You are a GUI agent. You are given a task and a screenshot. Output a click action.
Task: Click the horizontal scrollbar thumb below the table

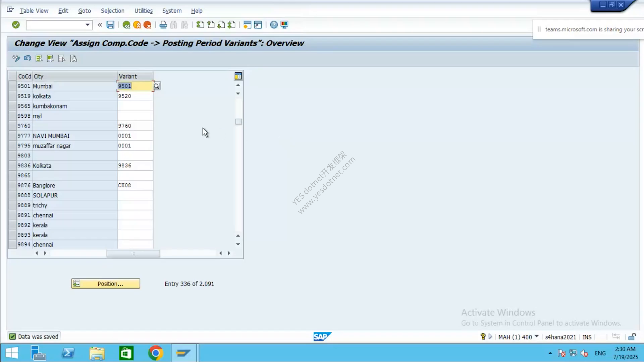(x=133, y=253)
